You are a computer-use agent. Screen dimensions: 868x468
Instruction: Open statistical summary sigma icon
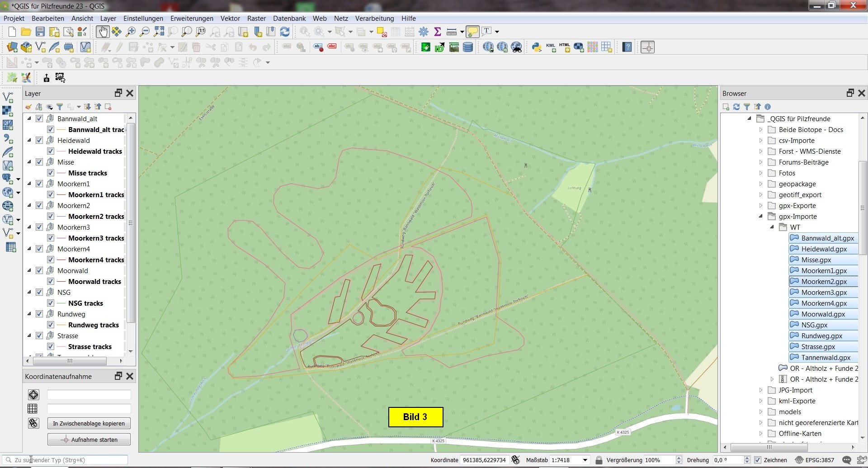pos(437,32)
